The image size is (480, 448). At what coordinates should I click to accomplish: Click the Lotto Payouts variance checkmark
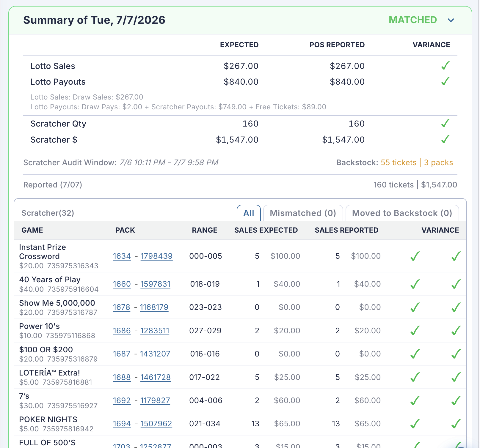point(445,81)
